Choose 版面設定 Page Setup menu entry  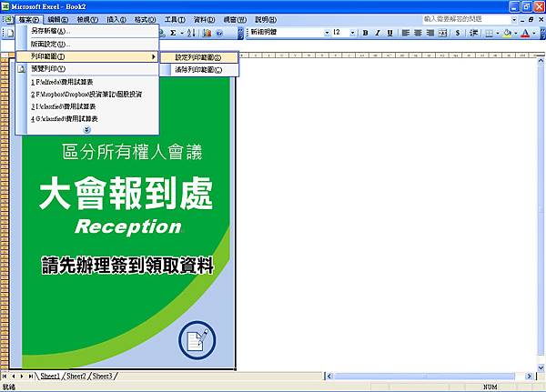[x=87, y=44]
